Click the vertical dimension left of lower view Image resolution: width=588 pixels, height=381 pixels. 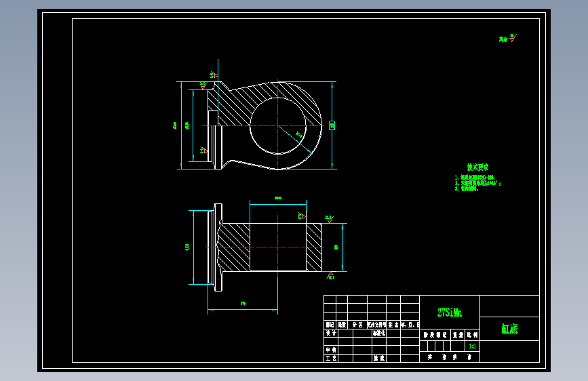click(x=187, y=247)
